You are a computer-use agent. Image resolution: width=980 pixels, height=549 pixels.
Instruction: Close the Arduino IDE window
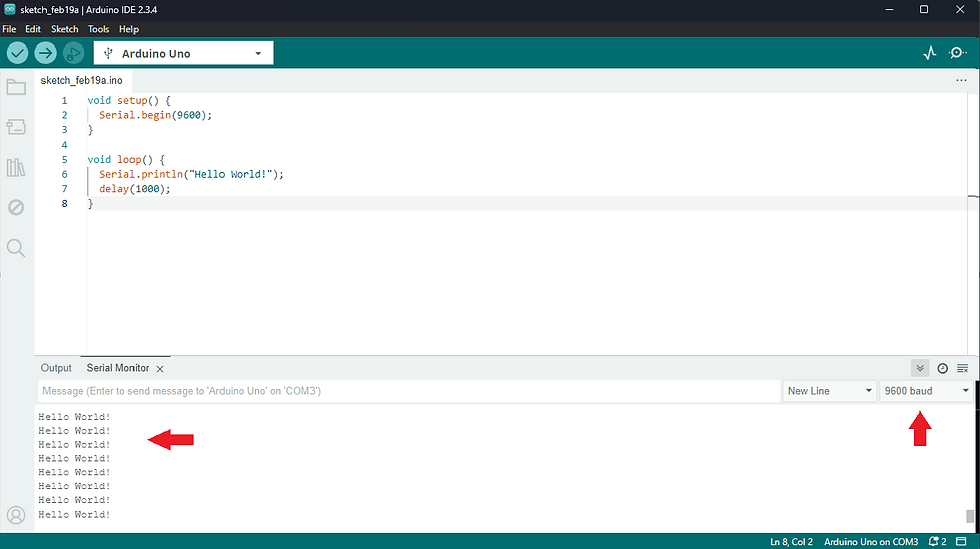pyautogui.click(x=960, y=9)
